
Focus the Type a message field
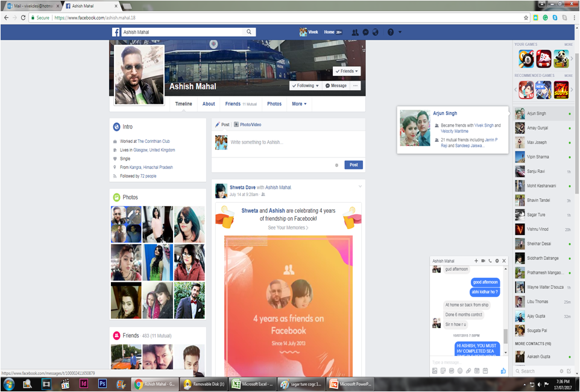pos(468,362)
